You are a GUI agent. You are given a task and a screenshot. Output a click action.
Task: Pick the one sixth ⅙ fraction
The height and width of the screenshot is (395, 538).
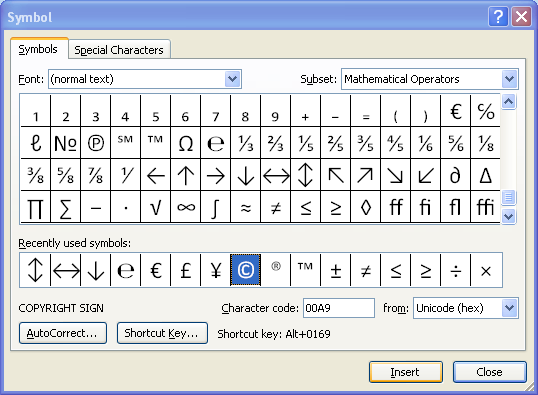coord(425,143)
